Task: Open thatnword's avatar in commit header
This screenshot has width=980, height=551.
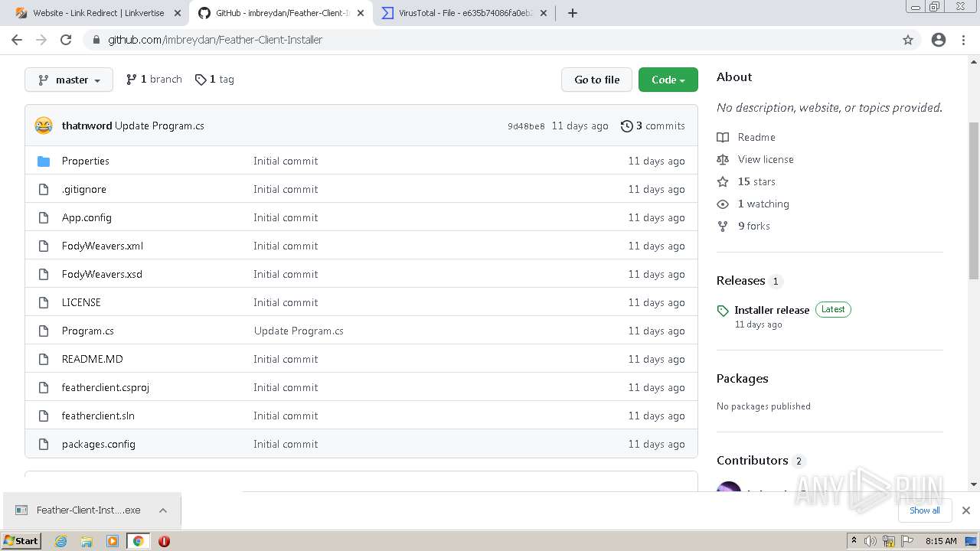Action: point(44,126)
